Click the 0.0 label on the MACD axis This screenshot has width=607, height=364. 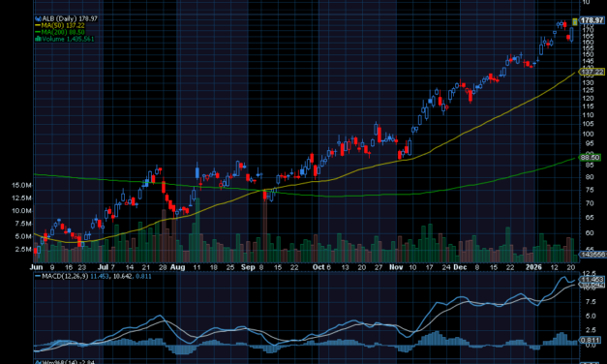(x=591, y=346)
